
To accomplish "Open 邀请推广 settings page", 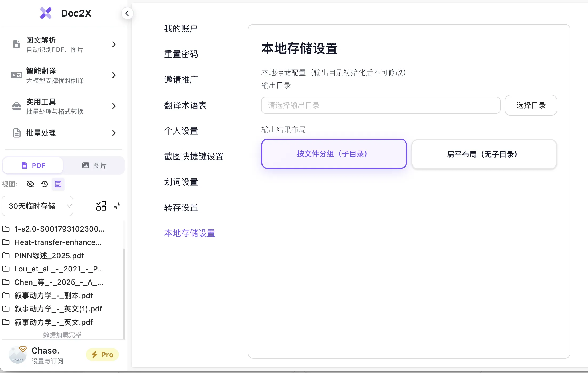I will [181, 80].
